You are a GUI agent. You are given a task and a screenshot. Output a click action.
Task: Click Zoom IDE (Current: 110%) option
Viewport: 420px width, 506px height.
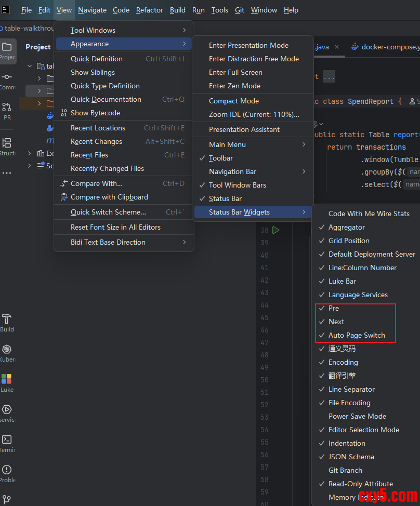click(x=254, y=114)
